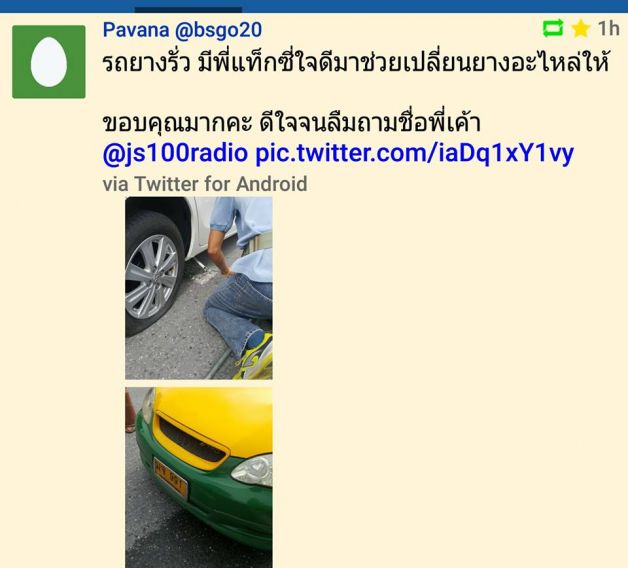The height and width of the screenshot is (568, 628).
Task: Open the egg avatar profile picture
Action: point(49,62)
